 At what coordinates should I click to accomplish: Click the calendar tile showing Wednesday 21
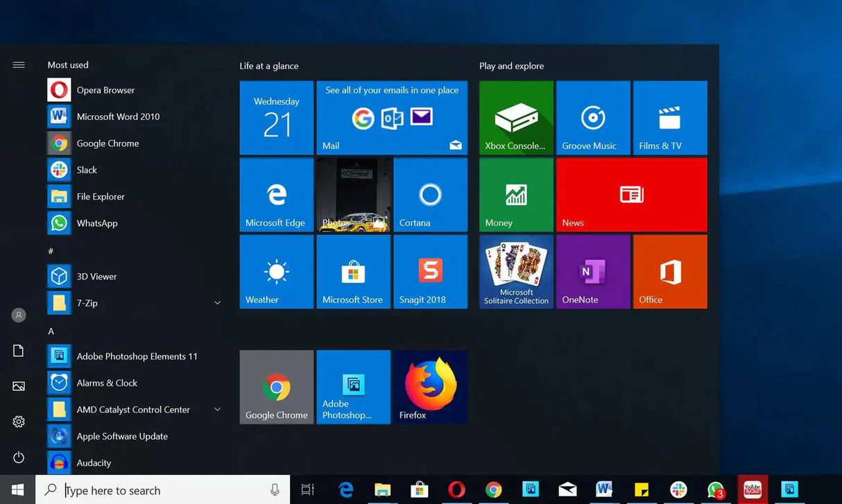[x=276, y=117]
